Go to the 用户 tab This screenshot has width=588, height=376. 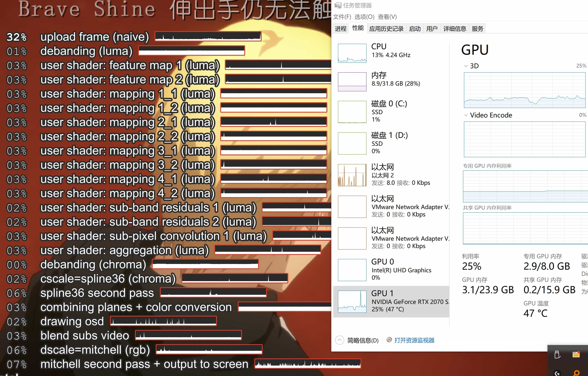[432, 29]
